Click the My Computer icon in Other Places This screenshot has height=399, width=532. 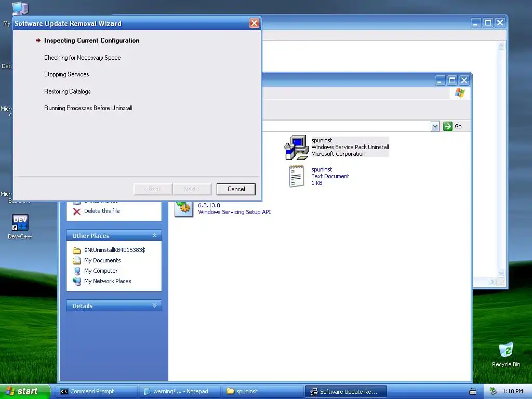(77, 271)
